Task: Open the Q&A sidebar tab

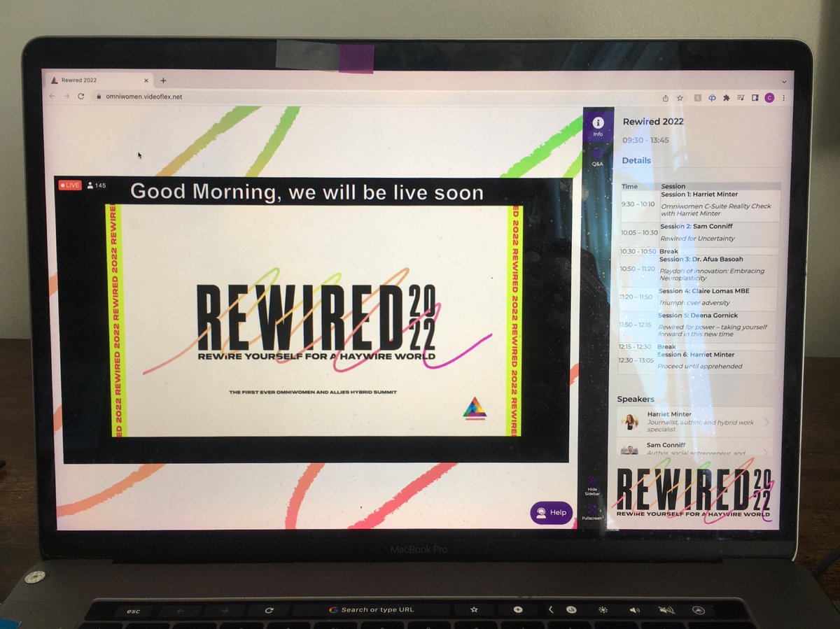Action: pos(597,156)
